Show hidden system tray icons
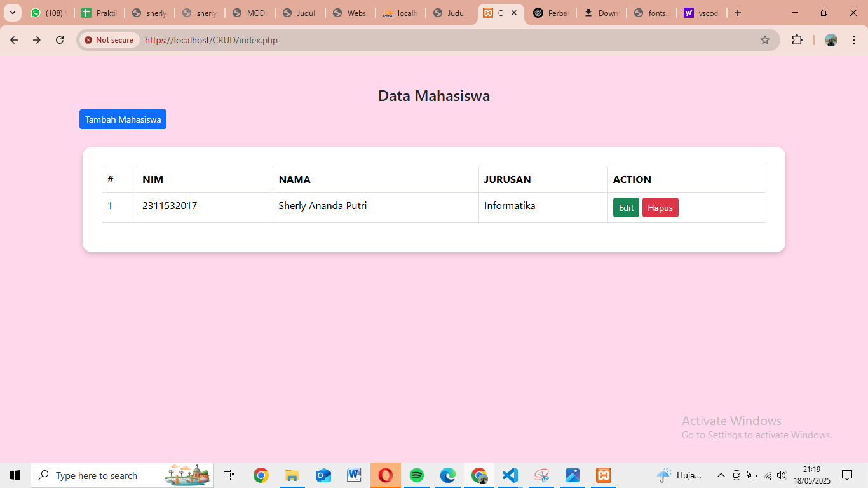Viewport: 868px width, 488px height. tap(721, 475)
